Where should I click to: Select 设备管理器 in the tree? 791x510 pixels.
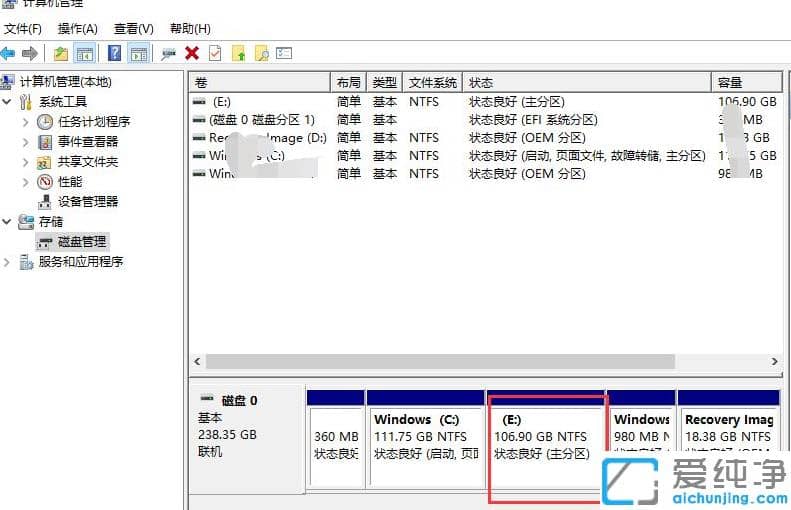point(88,202)
